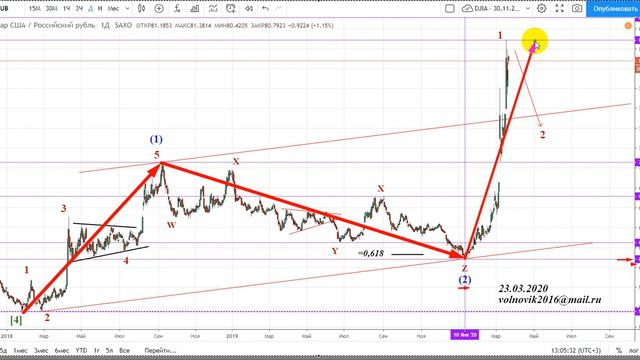The width and height of the screenshot is (640, 360).
Task: Set range to 1г
Action: 96,351
